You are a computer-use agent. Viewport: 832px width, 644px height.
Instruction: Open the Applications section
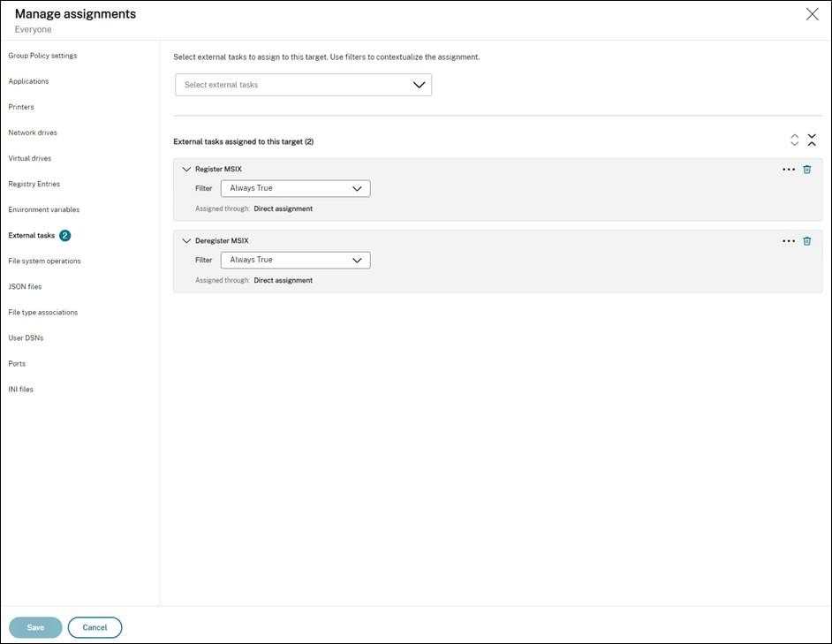28,81
